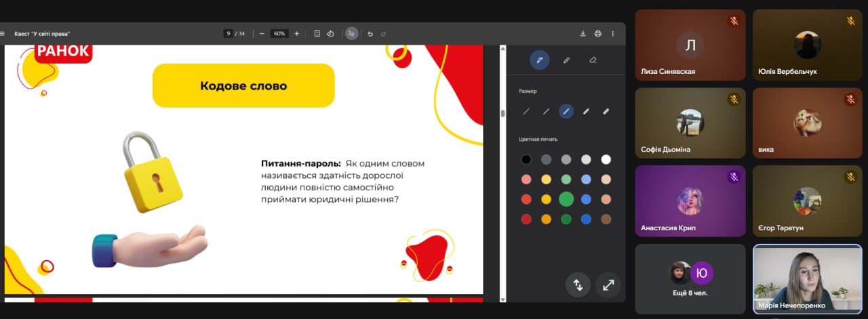The height and width of the screenshot is (319, 868).
Task: Open the three-dot more actions menu
Action: [613, 33]
